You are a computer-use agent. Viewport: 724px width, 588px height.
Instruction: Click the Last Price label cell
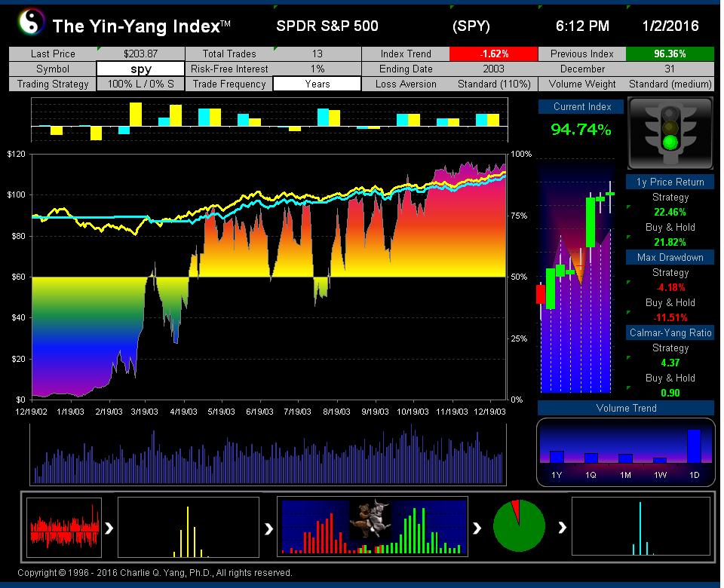[53, 54]
